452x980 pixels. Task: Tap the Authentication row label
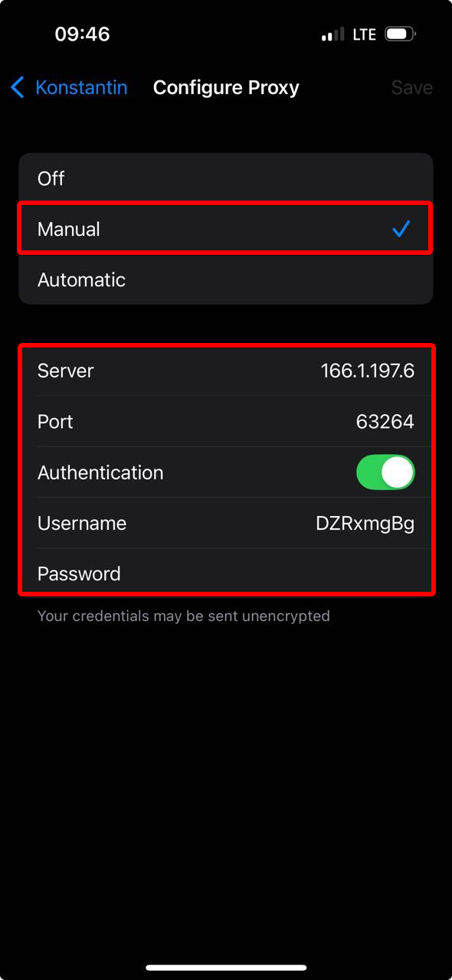pos(100,472)
